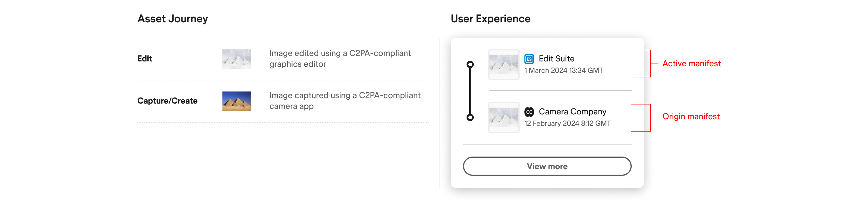This screenshot has height=224, width=868.
Task: Click the Origin manifest red label
Action: pos(691,117)
